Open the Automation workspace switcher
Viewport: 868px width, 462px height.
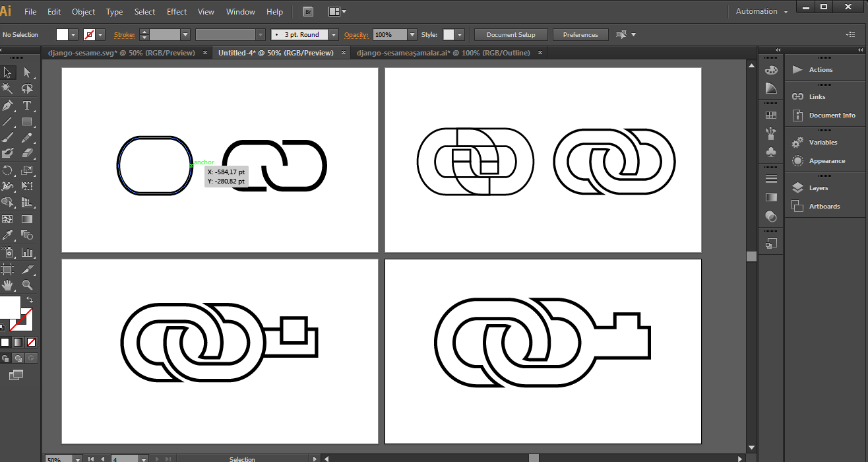pyautogui.click(x=762, y=11)
